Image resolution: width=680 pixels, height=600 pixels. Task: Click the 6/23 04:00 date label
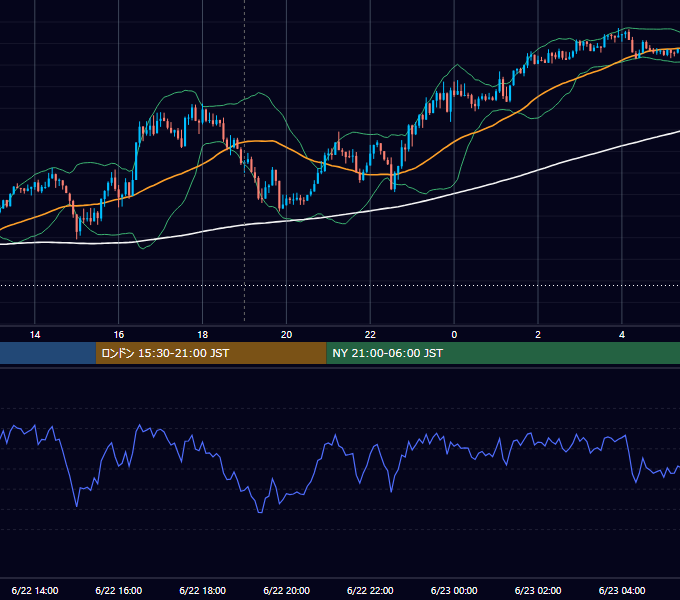[622, 590]
